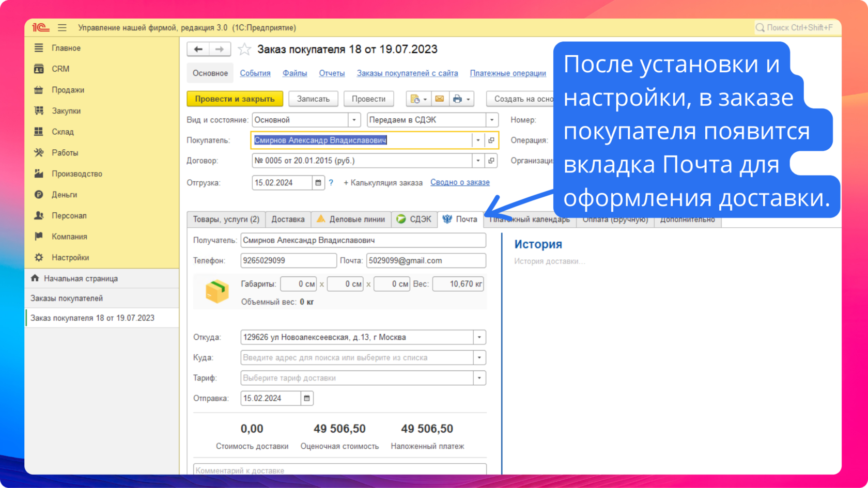Click the forward arrow navigation button
The height and width of the screenshot is (488, 868).
click(x=220, y=49)
